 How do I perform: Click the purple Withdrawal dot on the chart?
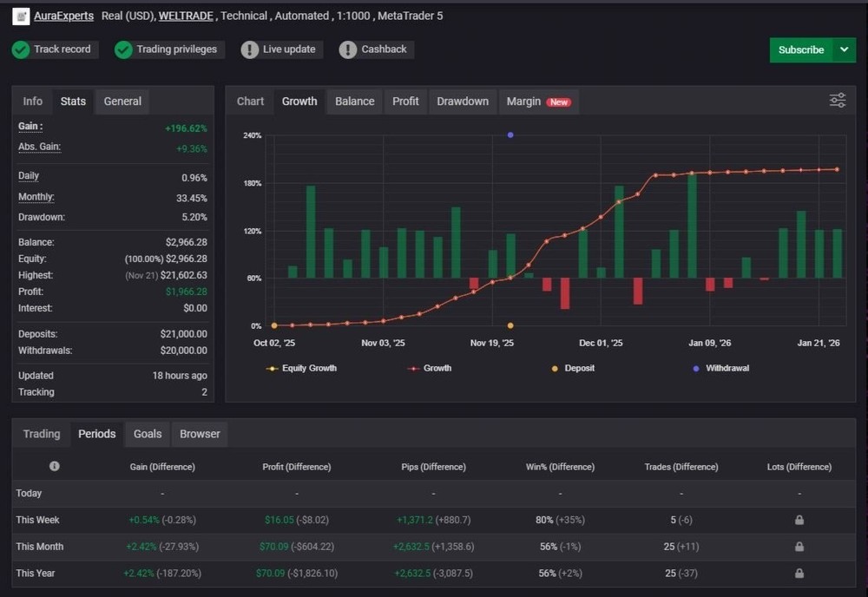tap(510, 134)
